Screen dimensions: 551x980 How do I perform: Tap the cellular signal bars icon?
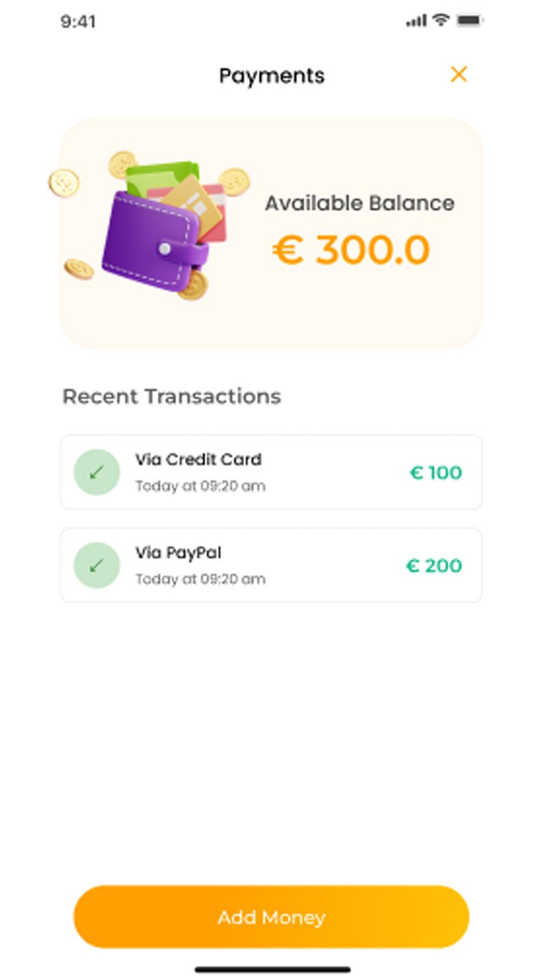416,21
